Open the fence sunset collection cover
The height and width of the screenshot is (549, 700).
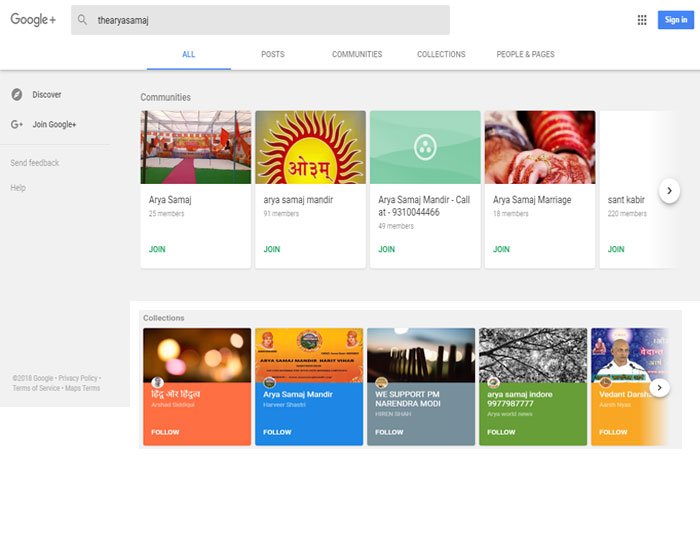(x=421, y=355)
